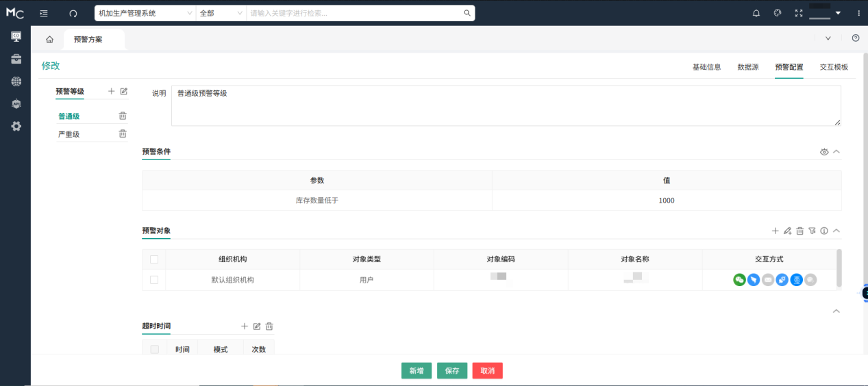
Task: Click the 保存 button
Action: pyautogui.click(x=452, y=371)
